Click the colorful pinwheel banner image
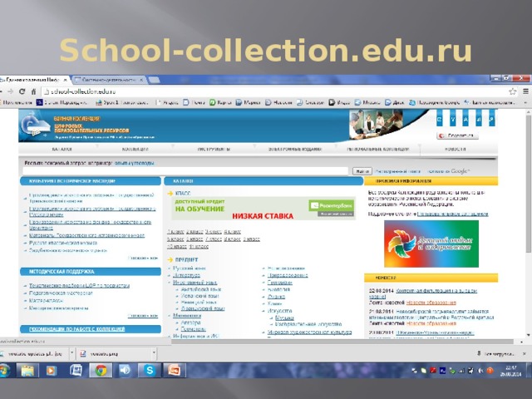532x399 pixels. (x=431, y=244)
